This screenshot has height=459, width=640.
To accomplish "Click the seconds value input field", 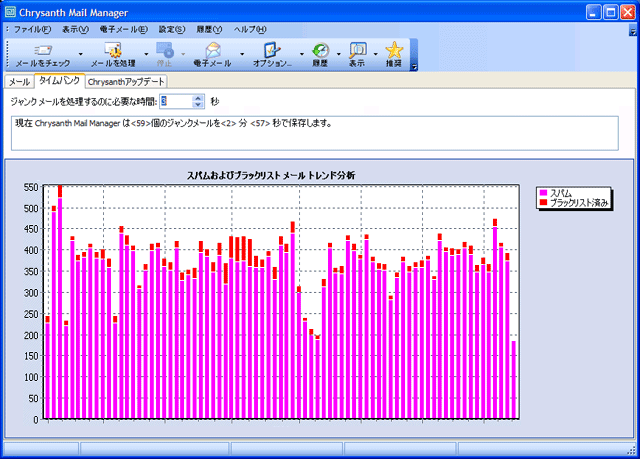I will [176, 101].
